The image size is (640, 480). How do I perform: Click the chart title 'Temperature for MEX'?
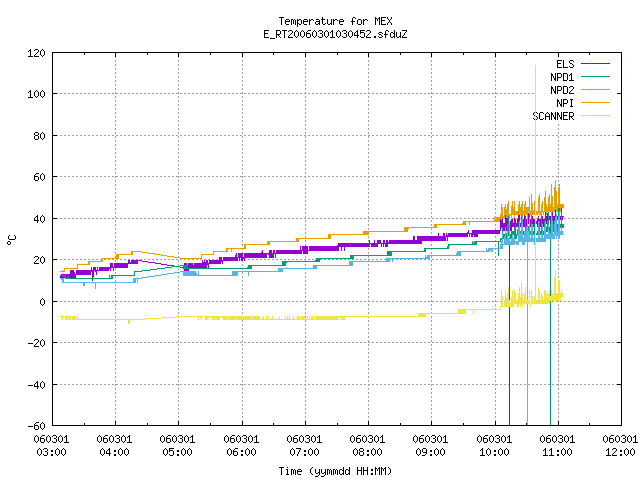click(x=335, y=21)
